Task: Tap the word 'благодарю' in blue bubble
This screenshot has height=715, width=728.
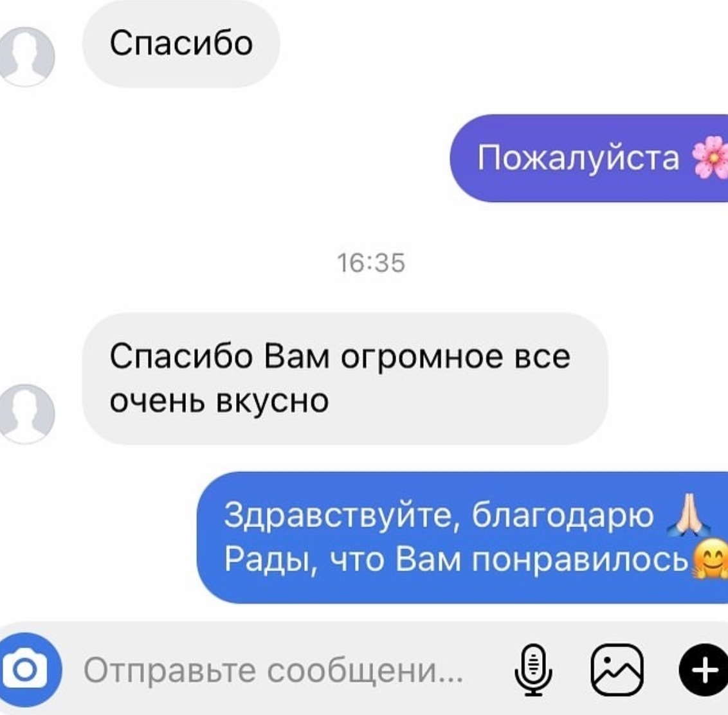Action: click(563, 516)
